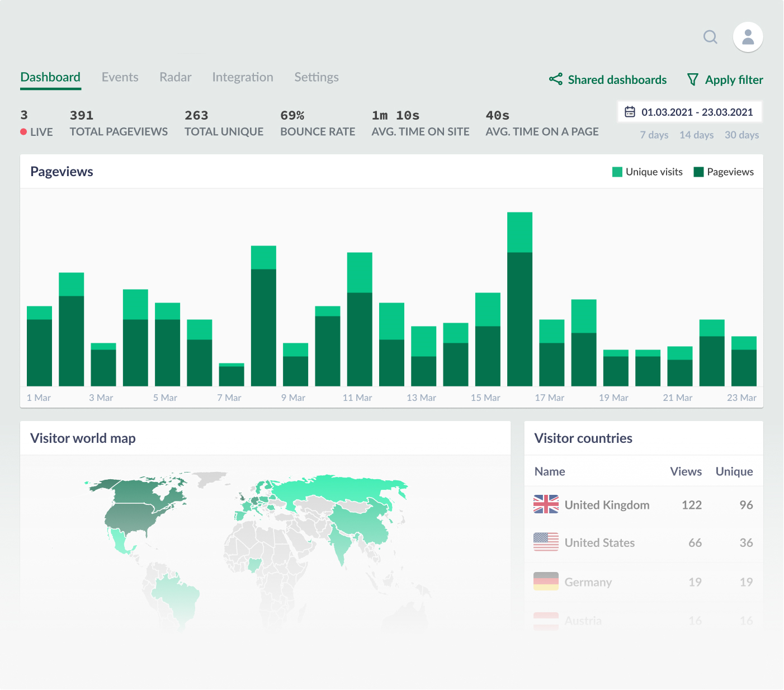Sort countries by Views column header
This screenshot has height=690, width=784.
[x=686, y=471]
